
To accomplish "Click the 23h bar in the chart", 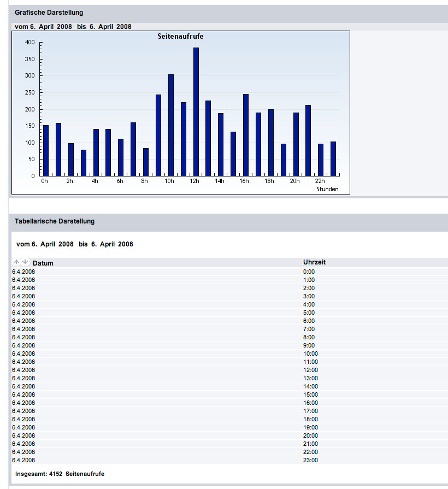I will [333, 158].
